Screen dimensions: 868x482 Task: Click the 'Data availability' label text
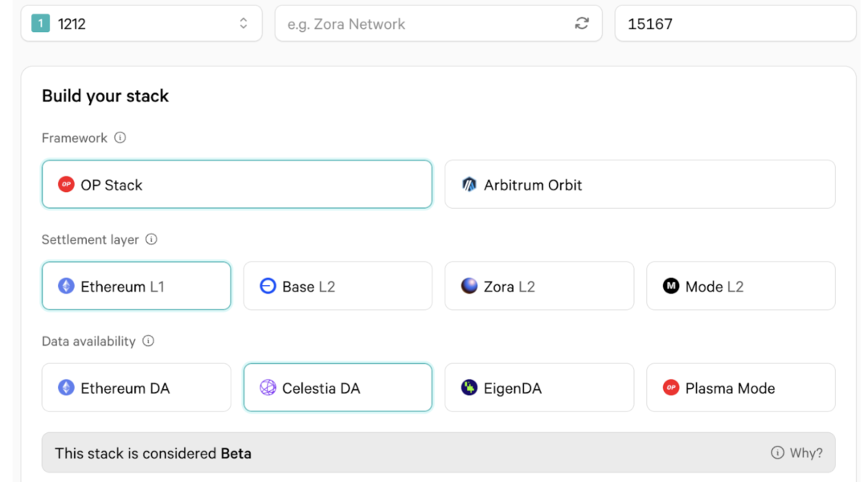(88, 341)
